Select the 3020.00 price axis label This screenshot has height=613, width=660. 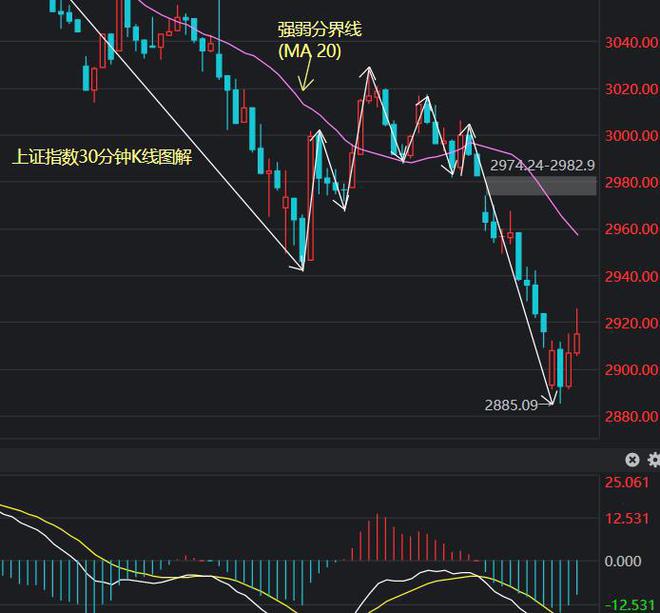(631, 89)
